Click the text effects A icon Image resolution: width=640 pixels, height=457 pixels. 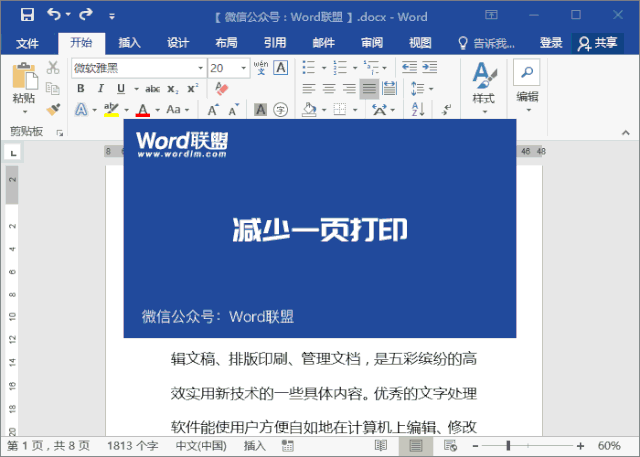tap(81, 110)
